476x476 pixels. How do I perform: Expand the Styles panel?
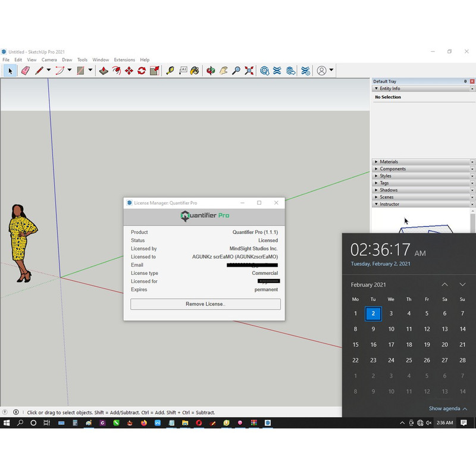377,176
